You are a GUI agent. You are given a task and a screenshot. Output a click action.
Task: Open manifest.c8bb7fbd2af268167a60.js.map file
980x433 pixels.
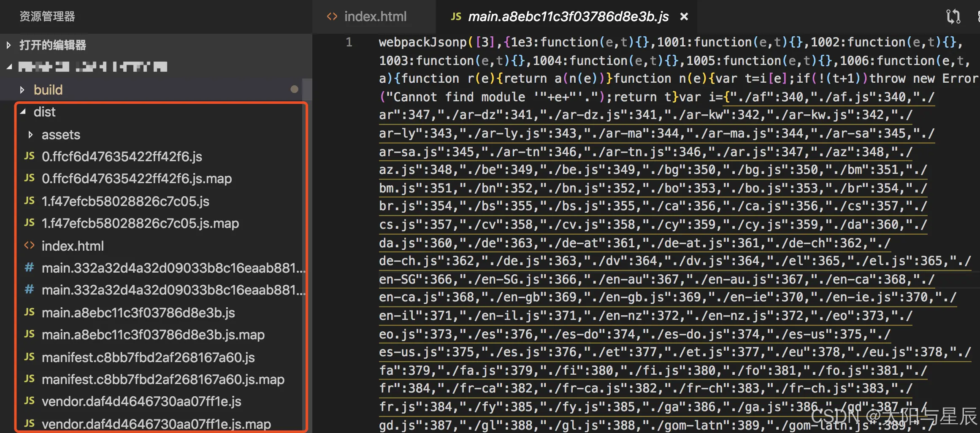[x=163, y=379]
